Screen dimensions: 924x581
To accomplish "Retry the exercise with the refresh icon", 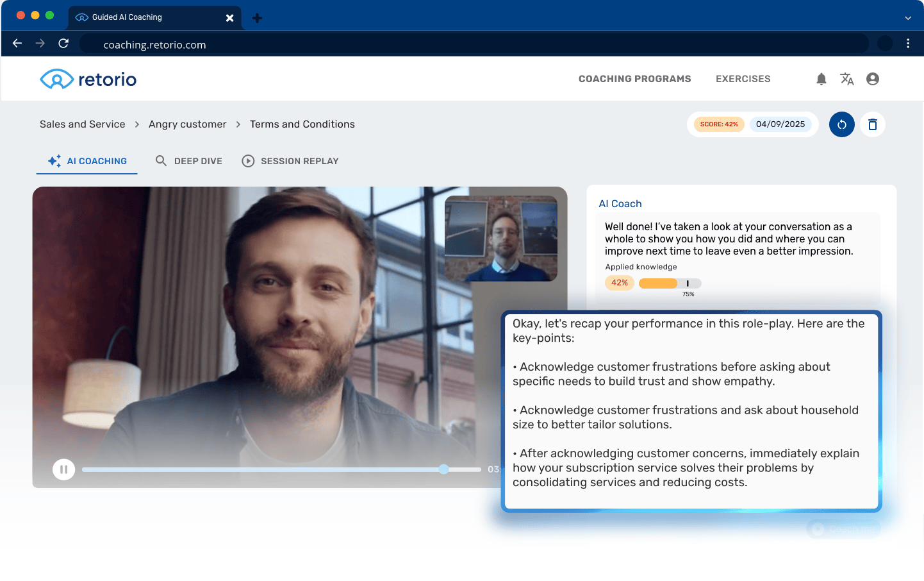I will pyautogui.click(x=841, y=124).
